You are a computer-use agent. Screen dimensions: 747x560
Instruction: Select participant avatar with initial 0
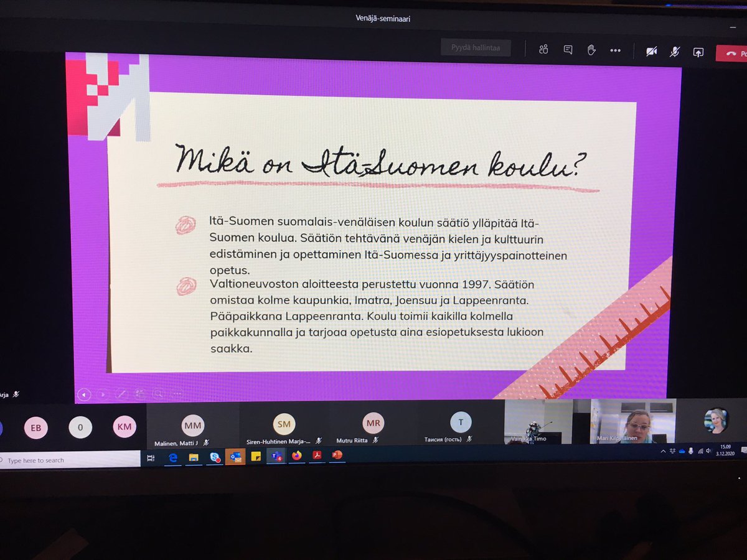click(80, 427)
